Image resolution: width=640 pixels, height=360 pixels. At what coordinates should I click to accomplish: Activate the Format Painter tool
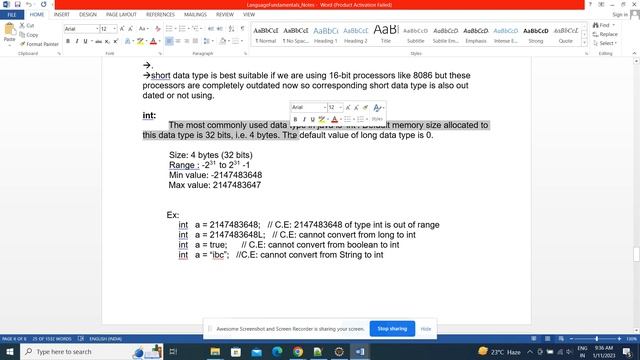(39, 44)
